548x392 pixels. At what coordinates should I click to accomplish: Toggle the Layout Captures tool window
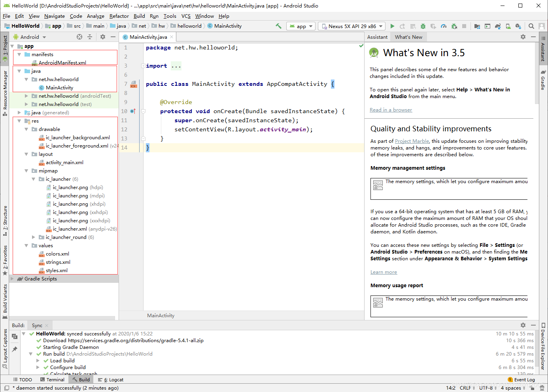tap(5, 348)
